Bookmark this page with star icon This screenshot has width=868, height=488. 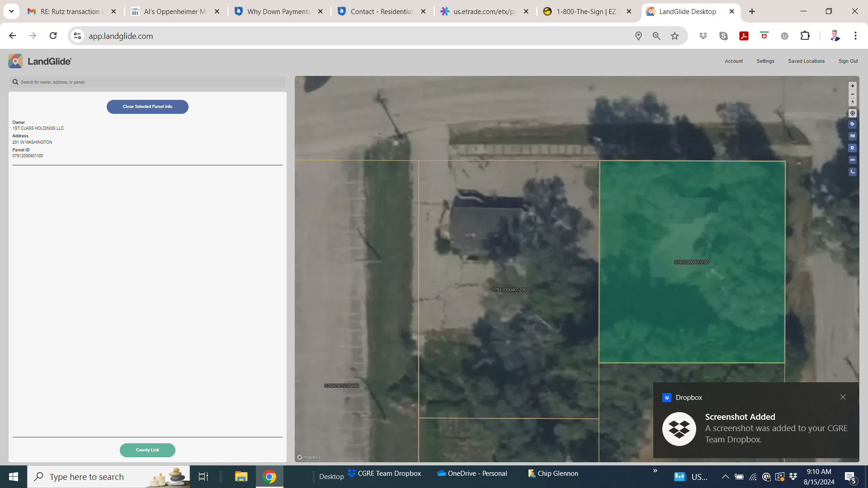(x=675, y=36)
